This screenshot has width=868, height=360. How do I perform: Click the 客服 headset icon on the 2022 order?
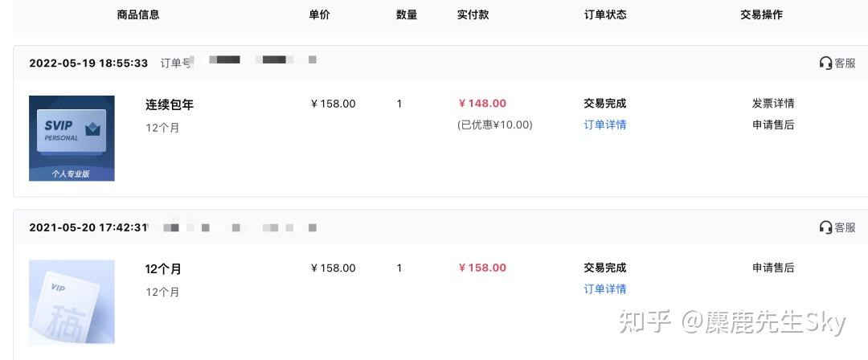pyautogui.click(x=825, y=63)
